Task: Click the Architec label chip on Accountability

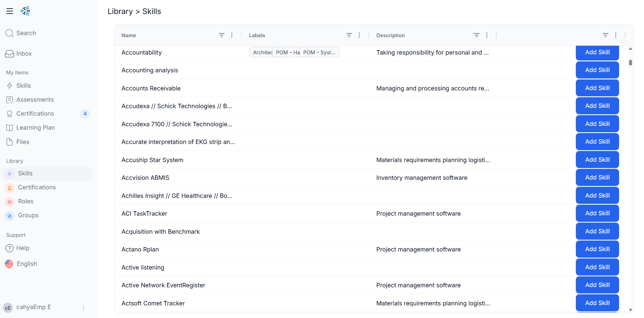Action: pos(261,52)
